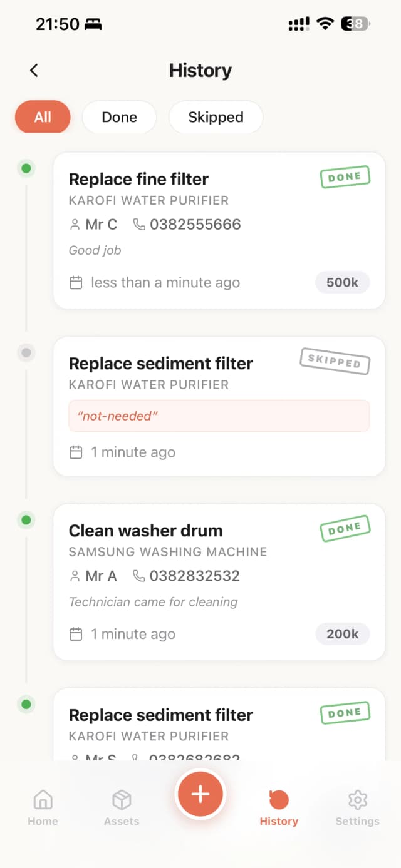Open the Home tab icon
Viewport: 401px width, 868px height.
[x=43, y=799]
